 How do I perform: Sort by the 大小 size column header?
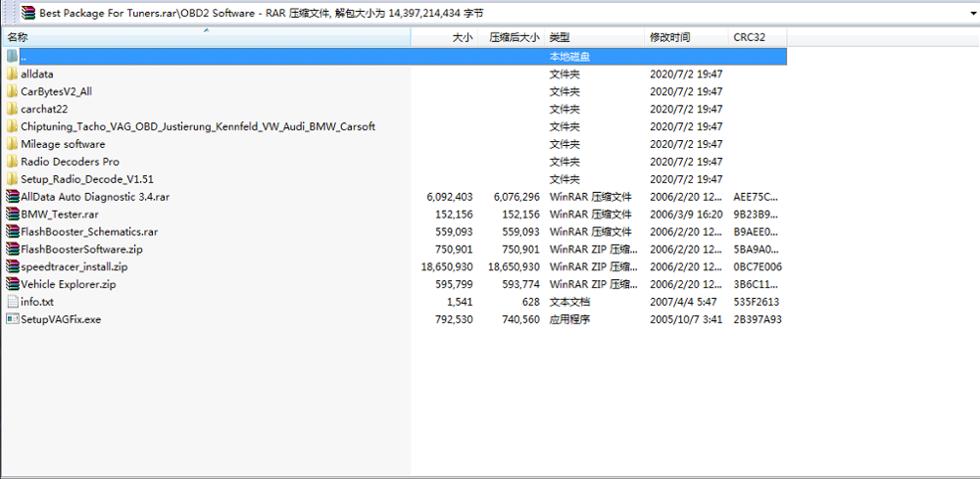[462, 37]
